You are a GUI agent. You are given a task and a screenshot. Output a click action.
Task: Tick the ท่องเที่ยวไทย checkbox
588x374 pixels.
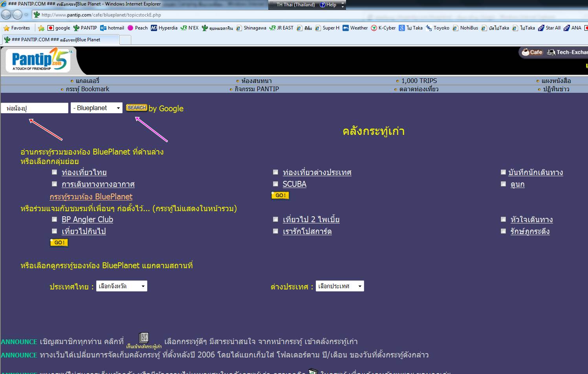[55, 172]
